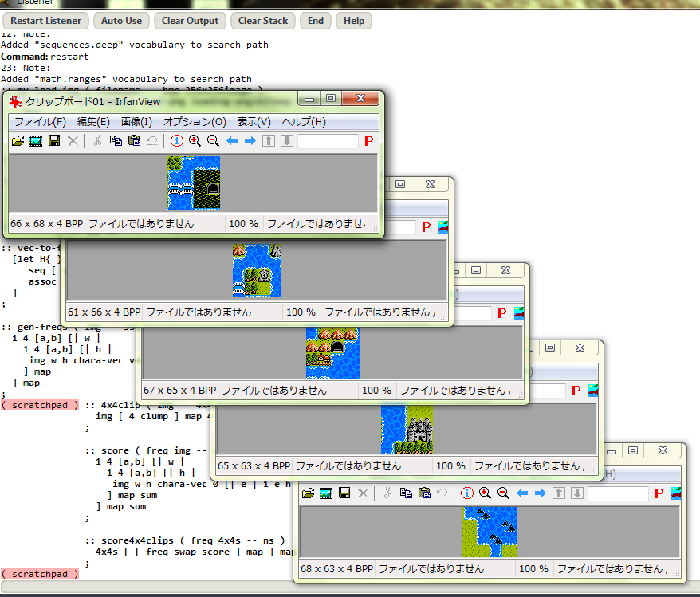
Task: Click Save icon in 68 x 63 window
Action: [x=344, y=493]
